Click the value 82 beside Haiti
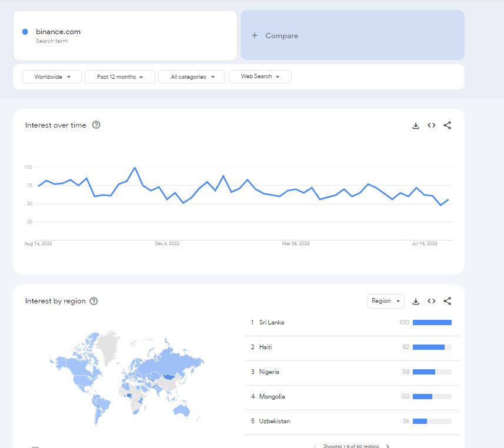The height and width of the screenshot is (448, 504). coord(406,347)
